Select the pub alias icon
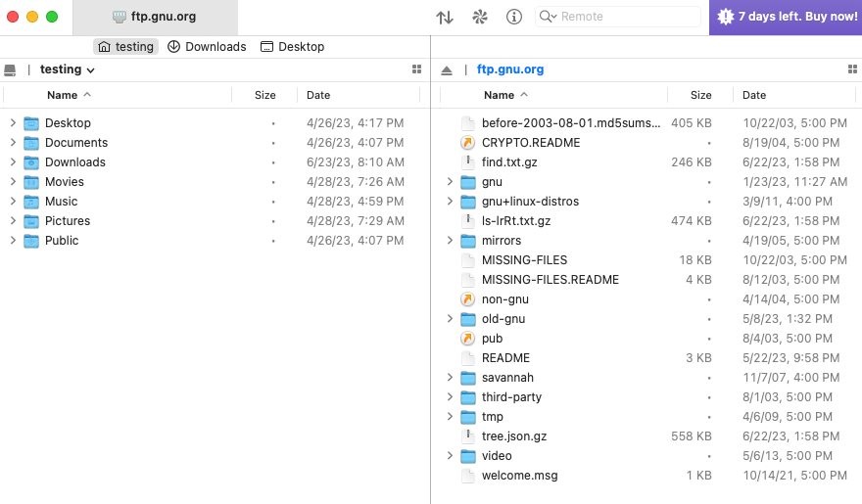The height and width of the screenshot is (504, 862). [467, 339]
